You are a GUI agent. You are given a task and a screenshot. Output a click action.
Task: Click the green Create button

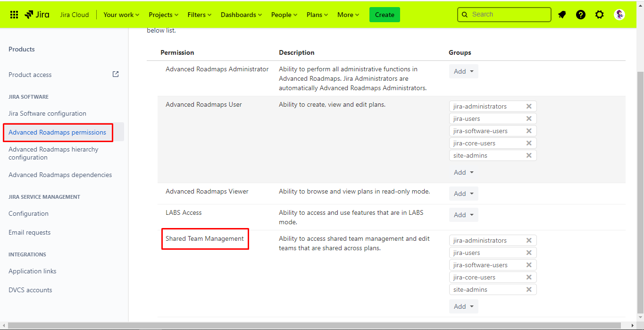pyautogui.click(x=384, y=15)
